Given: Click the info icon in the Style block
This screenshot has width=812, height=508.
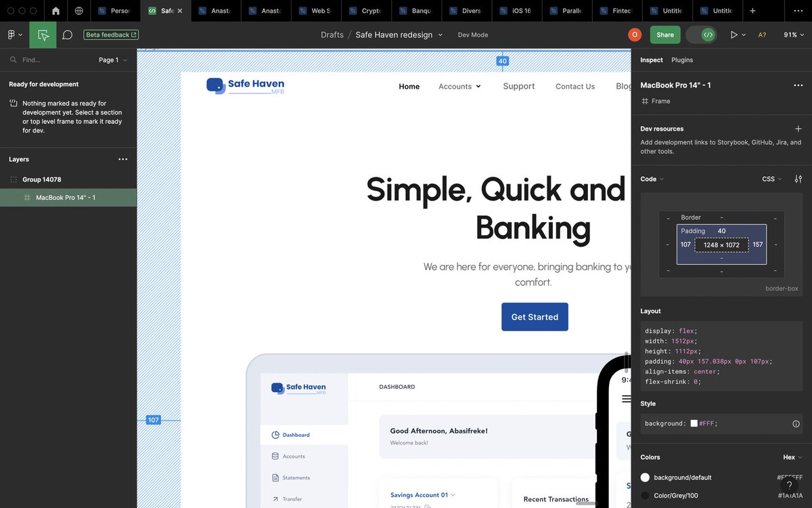Looking at the screenshot, I should pos(796,423).
